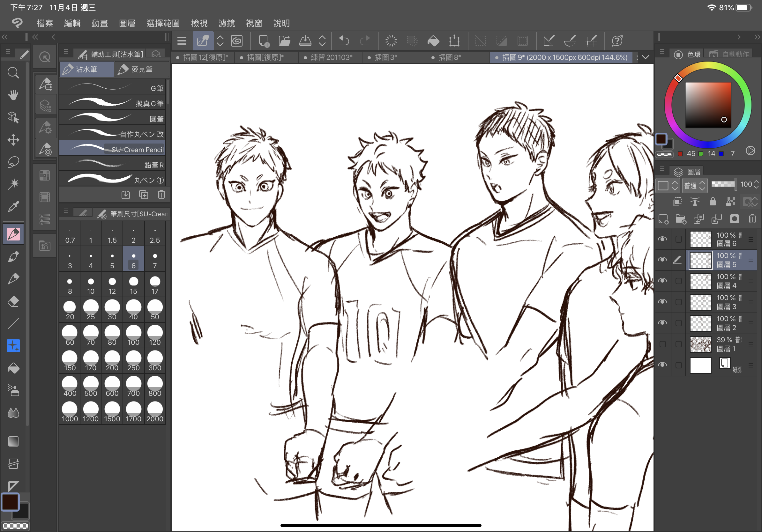Click Delete sub tool trash icon
The height and width of the screenshot is (532, 762).
(x=161, y=195)
